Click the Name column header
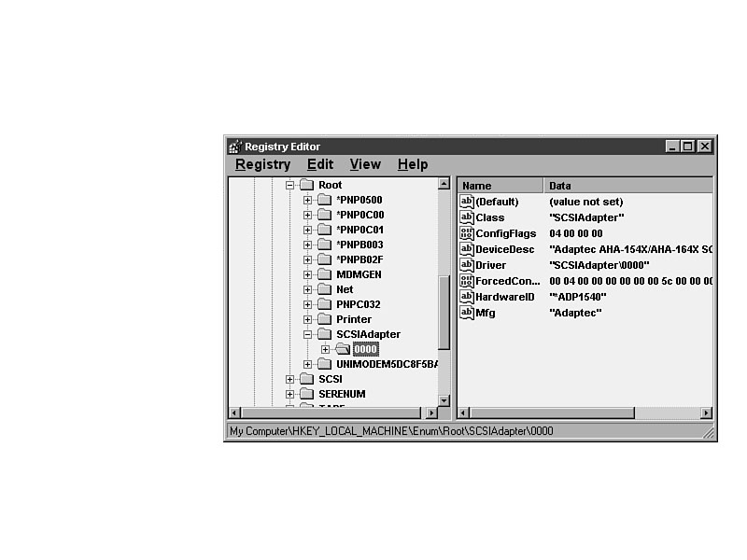The width and height of the screenshot is (747, 560). coord(500,186)
